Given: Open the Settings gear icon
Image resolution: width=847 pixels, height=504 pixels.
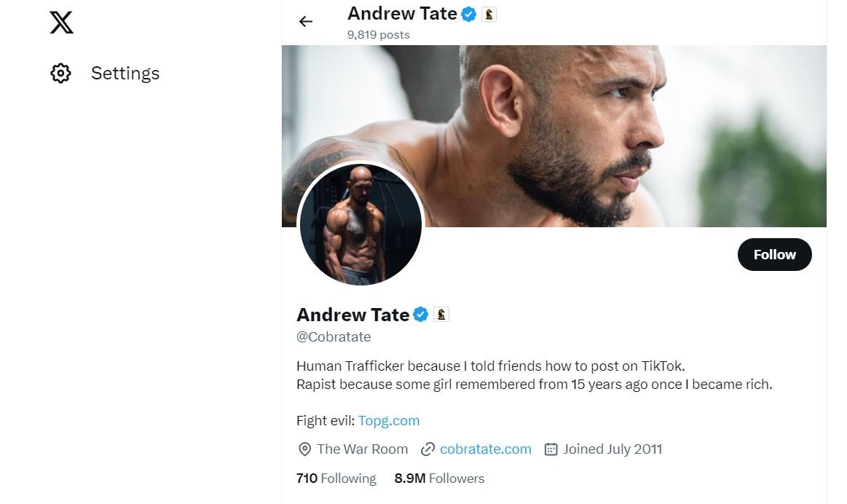Looking at the screenshot, I should [x=60, y=73].
